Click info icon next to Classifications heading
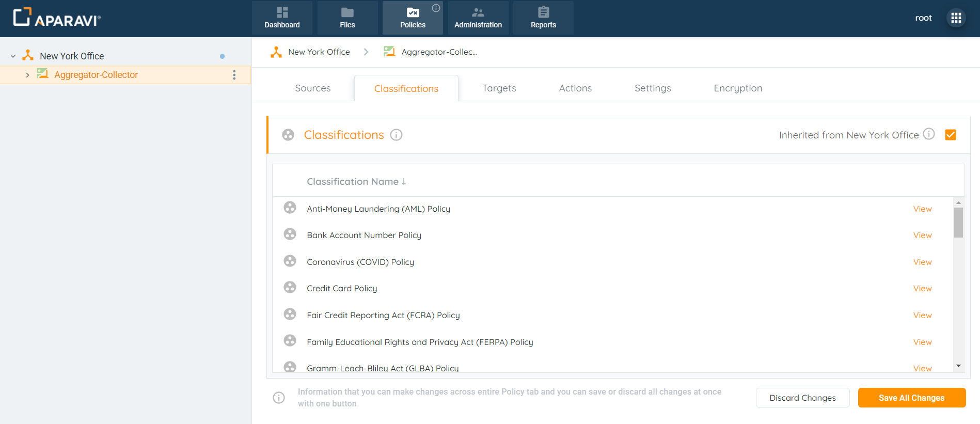Screen dimensions: 980x424 point(396,135)
